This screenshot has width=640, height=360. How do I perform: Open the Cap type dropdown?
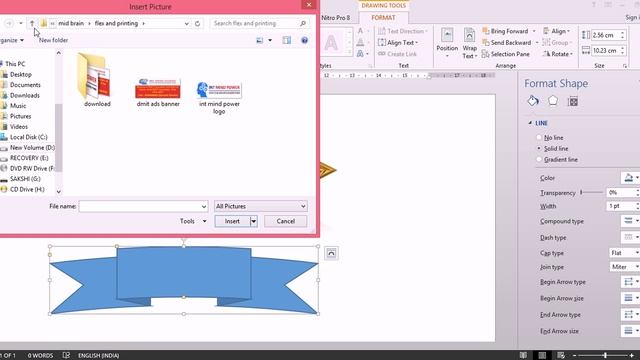pyautogui.click(x=624, y=253)
